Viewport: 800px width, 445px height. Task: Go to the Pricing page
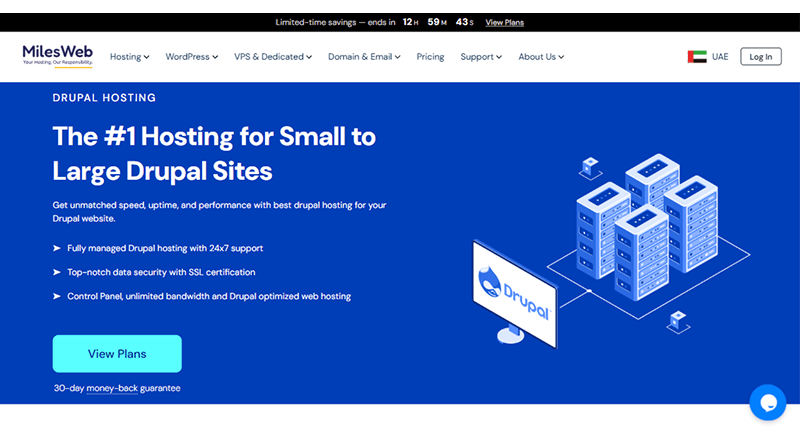(x=430, y=57)
